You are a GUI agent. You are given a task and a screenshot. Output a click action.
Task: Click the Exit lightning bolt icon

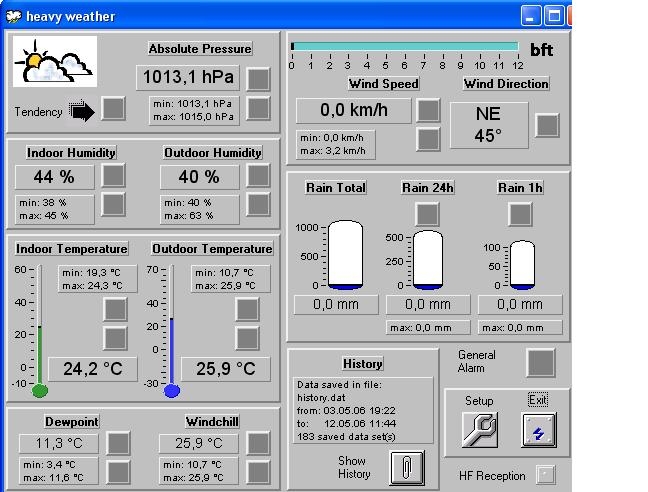[x=538, y=430]
